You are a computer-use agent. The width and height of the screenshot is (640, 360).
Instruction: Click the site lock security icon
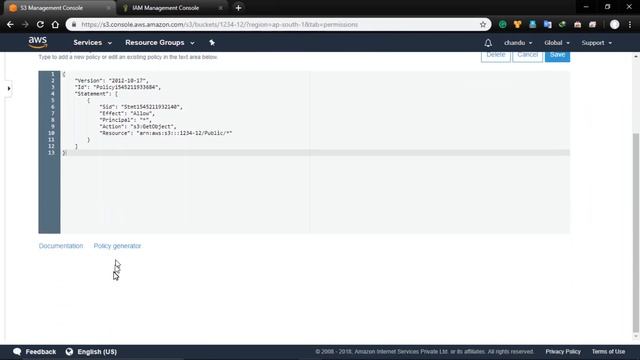tap(74, 24)
